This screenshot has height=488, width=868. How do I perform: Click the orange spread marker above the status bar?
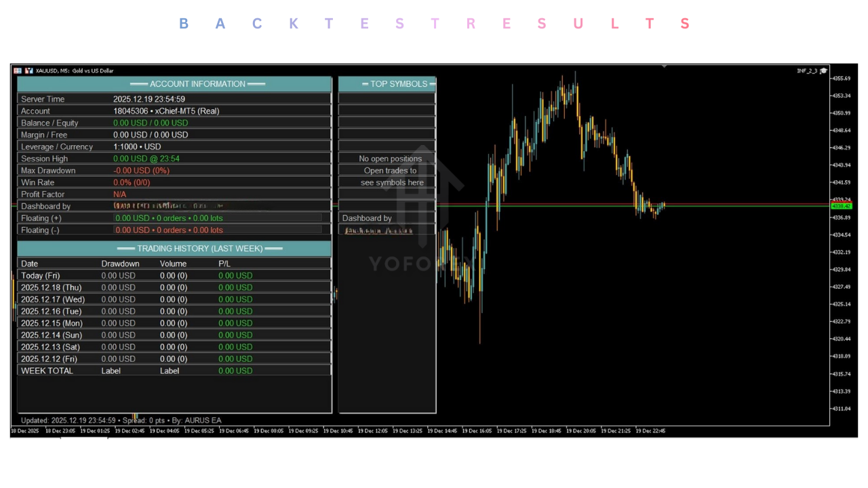pyautogui.click(x=135, y=416)
